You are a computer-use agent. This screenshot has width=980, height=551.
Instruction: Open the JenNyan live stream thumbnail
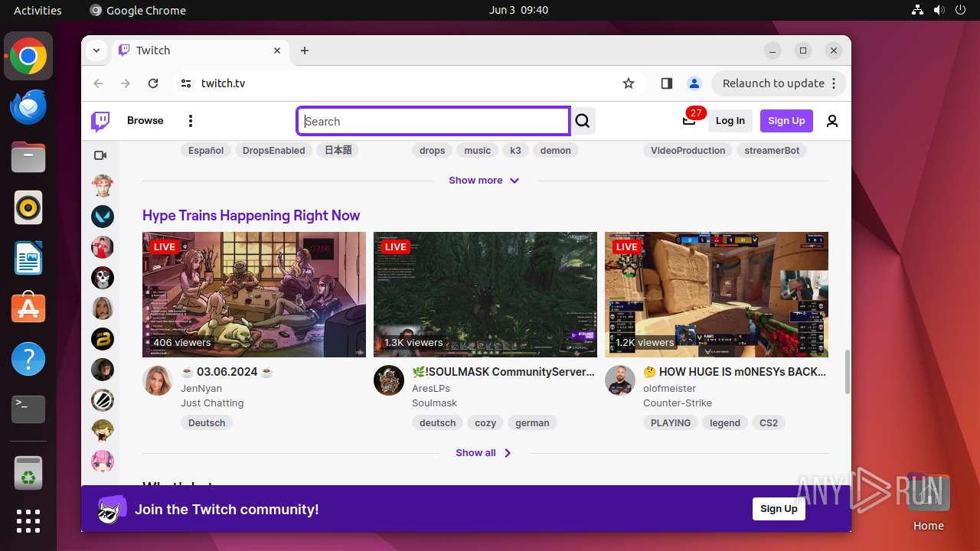(254, 295)
